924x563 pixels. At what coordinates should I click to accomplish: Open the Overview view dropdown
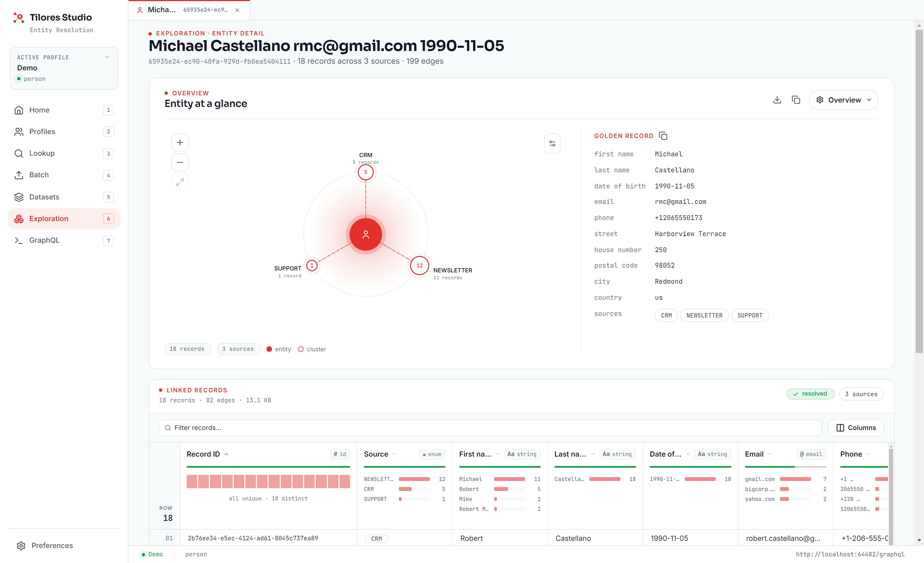844,100
